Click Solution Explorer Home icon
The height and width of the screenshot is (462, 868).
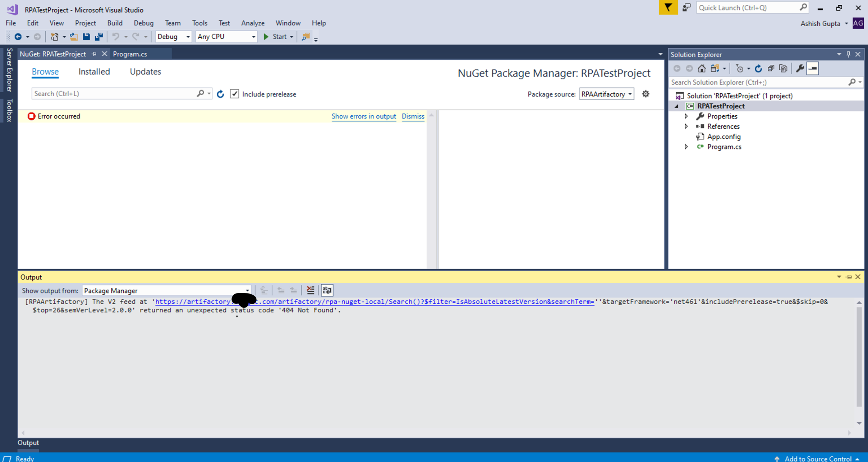702,68
